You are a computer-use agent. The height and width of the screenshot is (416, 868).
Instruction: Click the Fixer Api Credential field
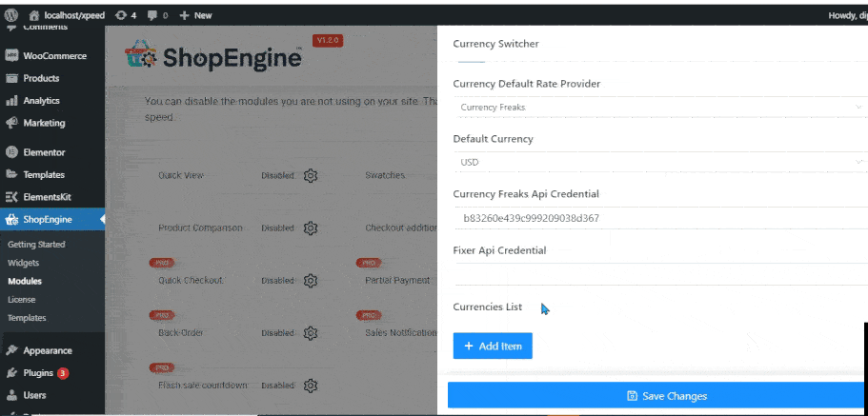pyautogui.click(x=660, y=274)
